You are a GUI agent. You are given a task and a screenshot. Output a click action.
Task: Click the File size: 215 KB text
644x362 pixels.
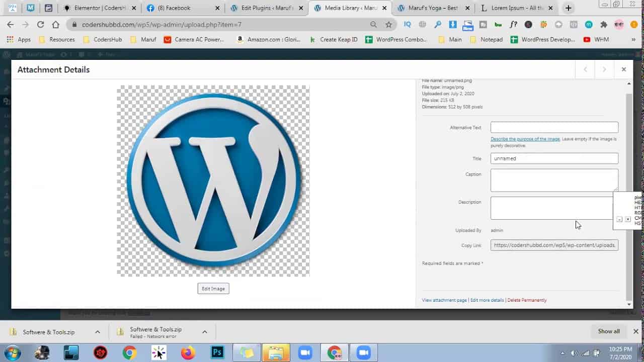click(437, 101)
